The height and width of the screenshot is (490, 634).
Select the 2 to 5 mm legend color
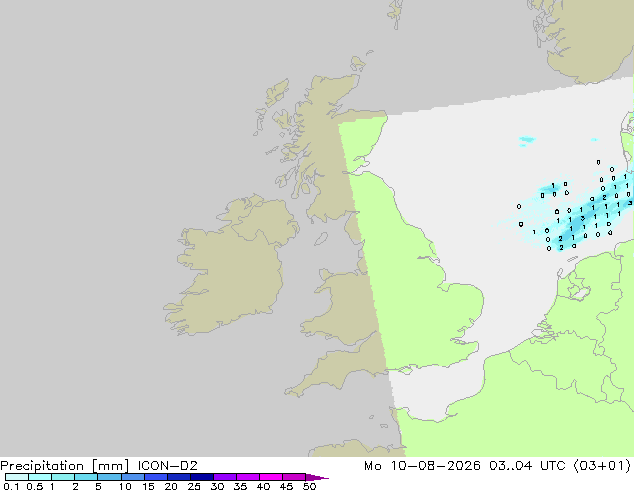pos(86,477)
